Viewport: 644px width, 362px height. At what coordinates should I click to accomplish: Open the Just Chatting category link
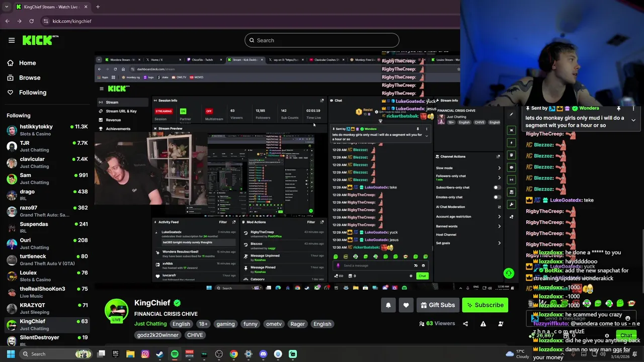[150, 324]
